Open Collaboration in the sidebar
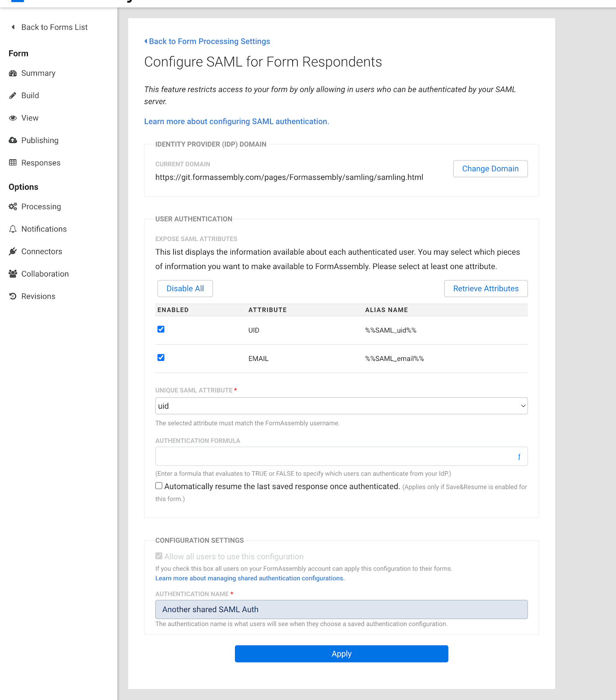The height and width of the screenshot is (700, 616). point(45,274)
